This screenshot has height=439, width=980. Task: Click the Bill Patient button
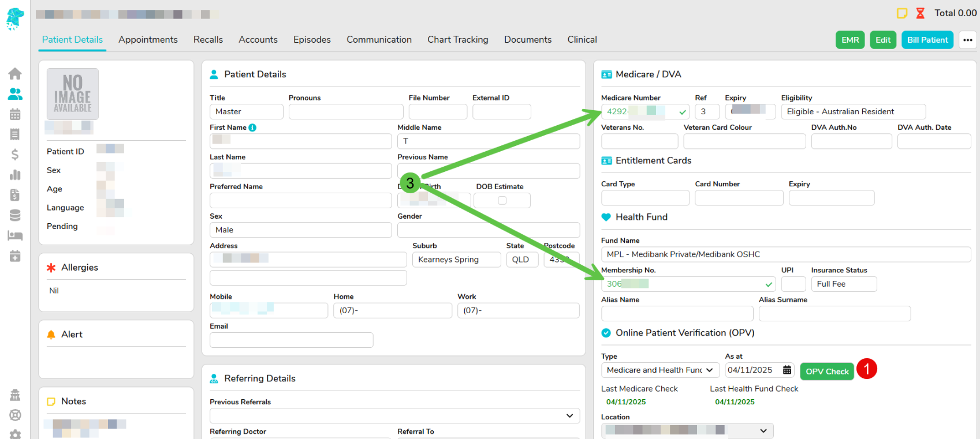click(x=927, y=40)
